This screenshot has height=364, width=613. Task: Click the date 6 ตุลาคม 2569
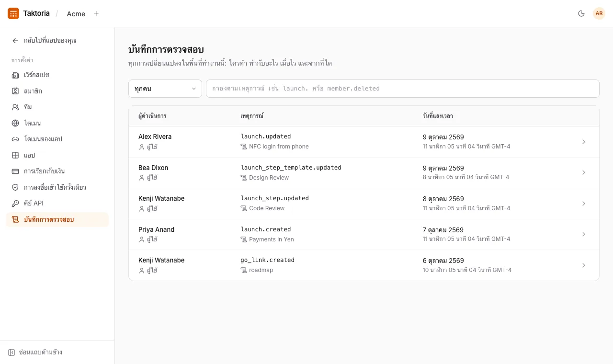(x=443, y=261)
